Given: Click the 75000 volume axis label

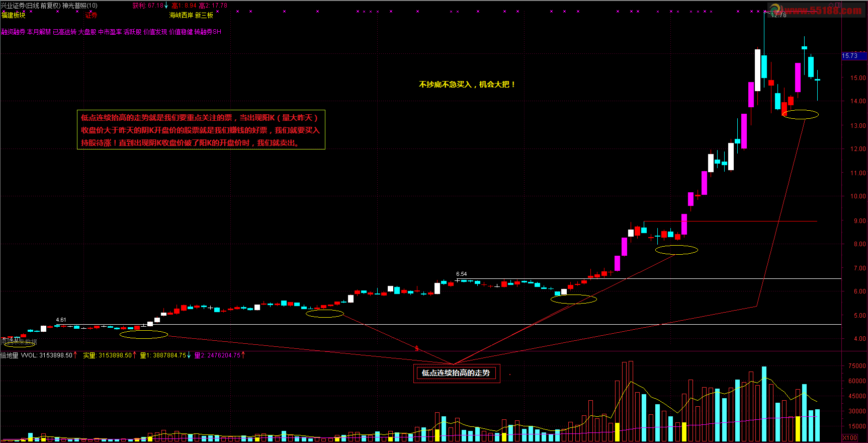Looking at the screenshot, I should tap(857, 366).
